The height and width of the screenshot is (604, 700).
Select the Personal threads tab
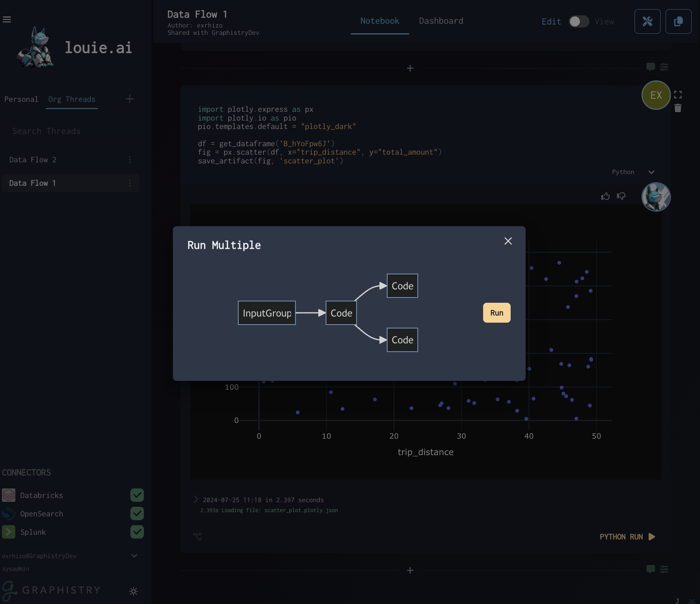tap(21, 99)
